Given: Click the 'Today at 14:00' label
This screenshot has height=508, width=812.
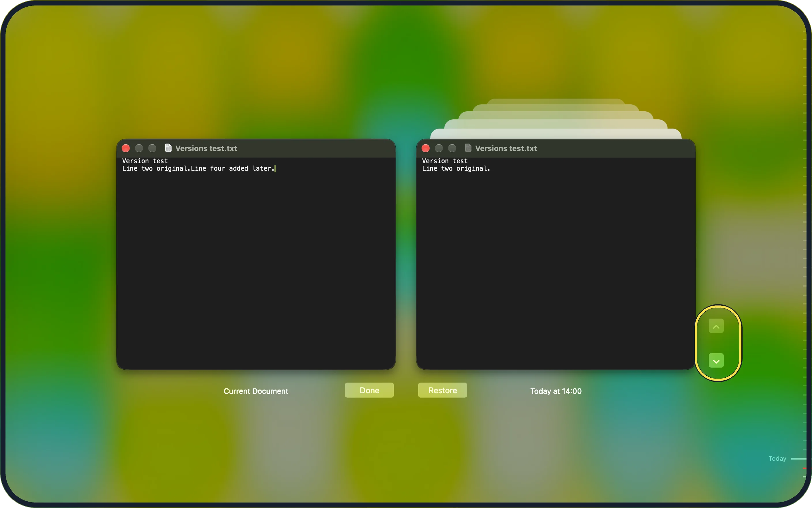Looking at the screenshot, I should (x=556, y=391).
